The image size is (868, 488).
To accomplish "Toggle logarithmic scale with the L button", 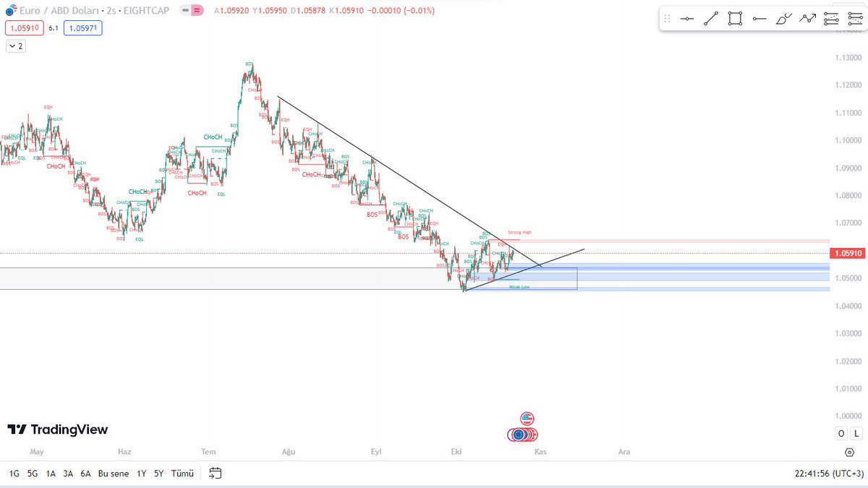I will (856, 433).
